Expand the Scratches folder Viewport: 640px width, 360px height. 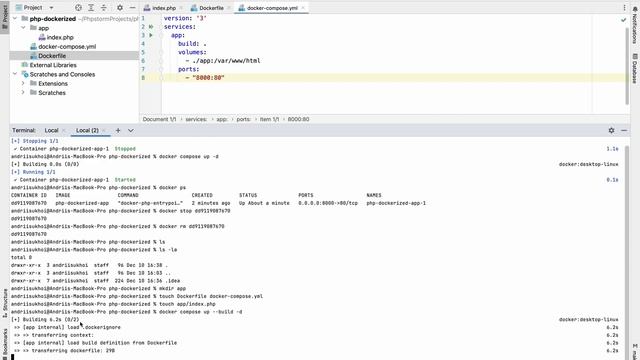click(x=23, y=93)
